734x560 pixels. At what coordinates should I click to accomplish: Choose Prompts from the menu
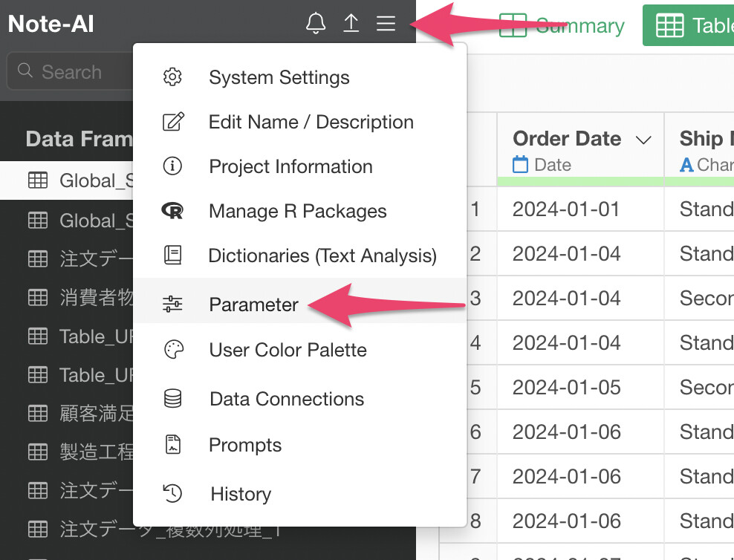(300, 444)
